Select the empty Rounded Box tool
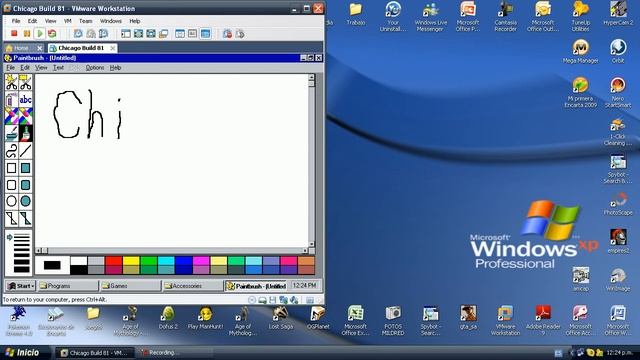This screenshot has width=640, height=360. click(11, 185)
